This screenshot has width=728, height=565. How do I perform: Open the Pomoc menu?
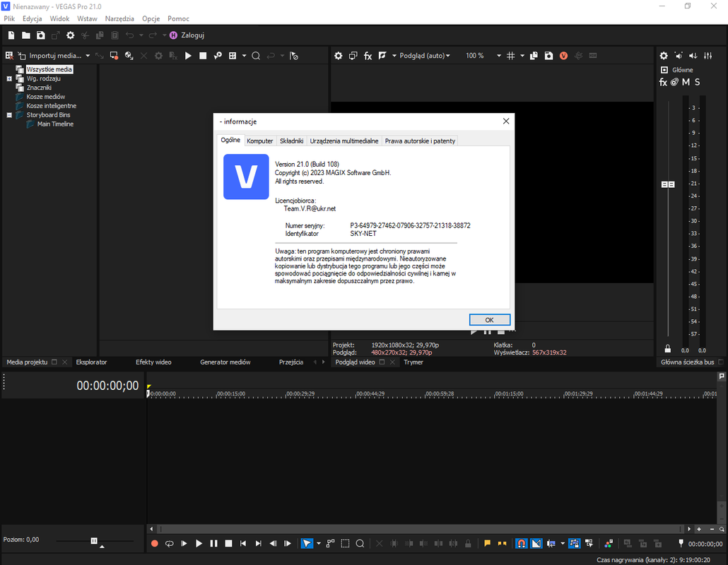(178, 18)
